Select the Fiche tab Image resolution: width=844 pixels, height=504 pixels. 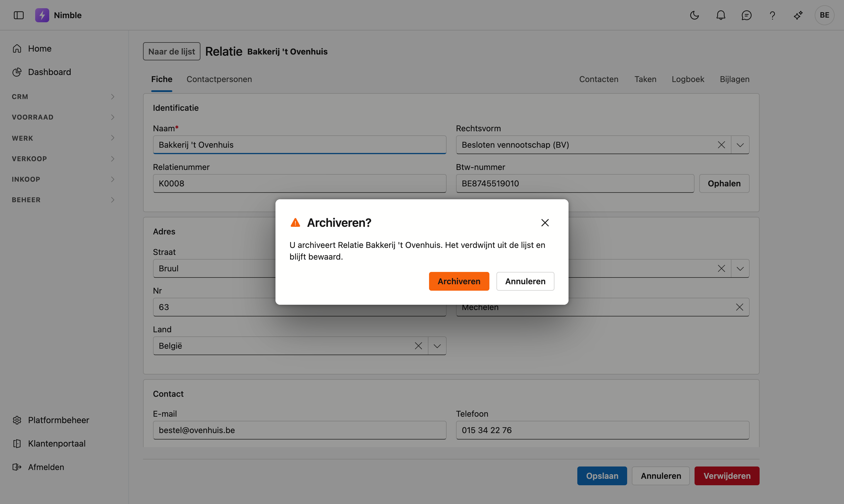point(162,79)
